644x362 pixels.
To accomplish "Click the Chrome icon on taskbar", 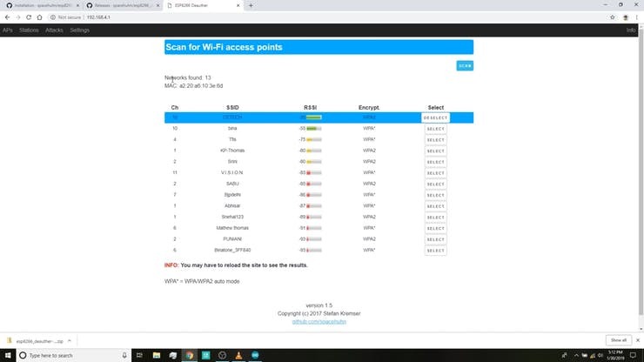I will [x=190, y=355].
